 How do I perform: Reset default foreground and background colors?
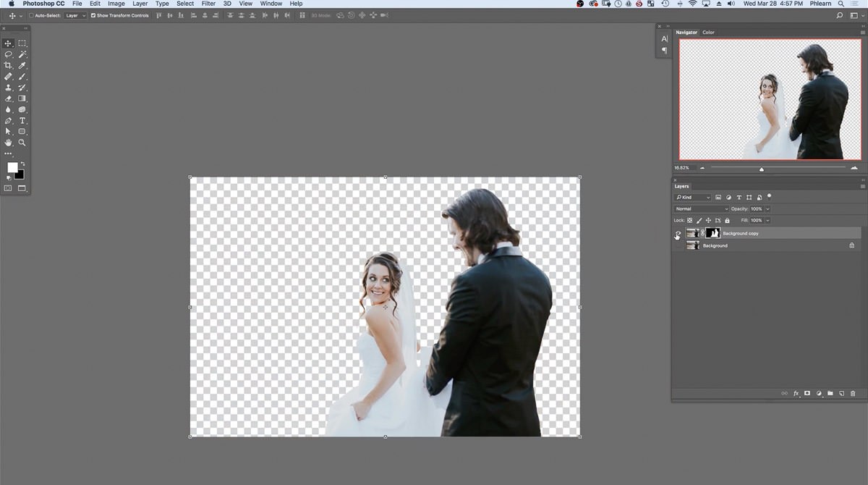point(8,177)
